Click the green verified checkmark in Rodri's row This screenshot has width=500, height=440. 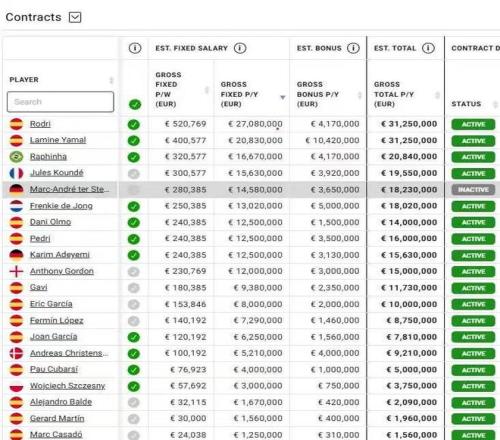pos(134,125)
